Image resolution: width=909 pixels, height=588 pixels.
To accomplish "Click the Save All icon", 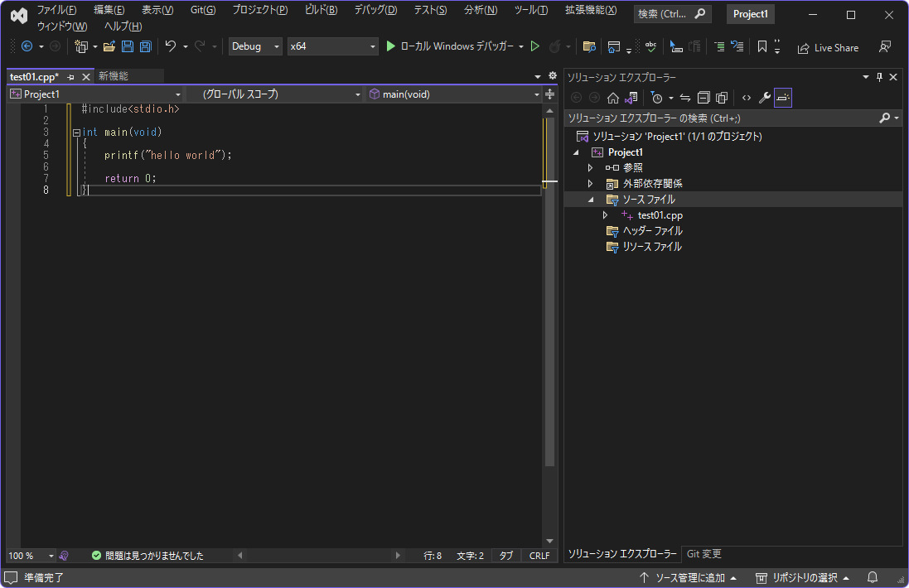I will [x=145, y=46].
